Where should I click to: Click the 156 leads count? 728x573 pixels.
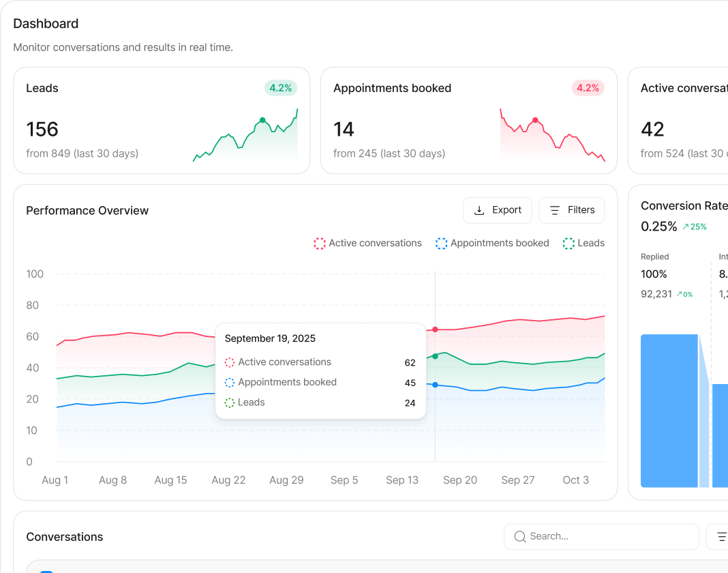tap(42, 129)
